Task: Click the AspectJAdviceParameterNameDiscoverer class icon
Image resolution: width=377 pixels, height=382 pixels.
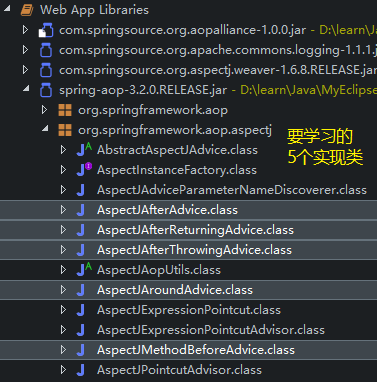Action: 80,190
